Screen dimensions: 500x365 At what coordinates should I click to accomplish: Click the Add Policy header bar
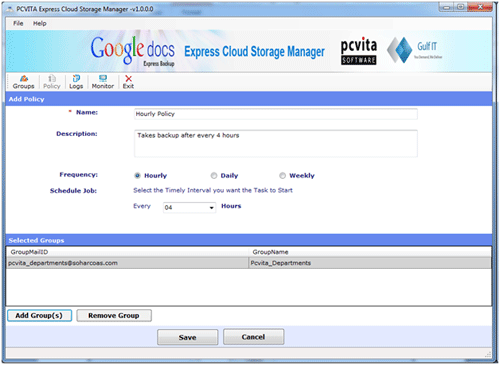point(249,99)
